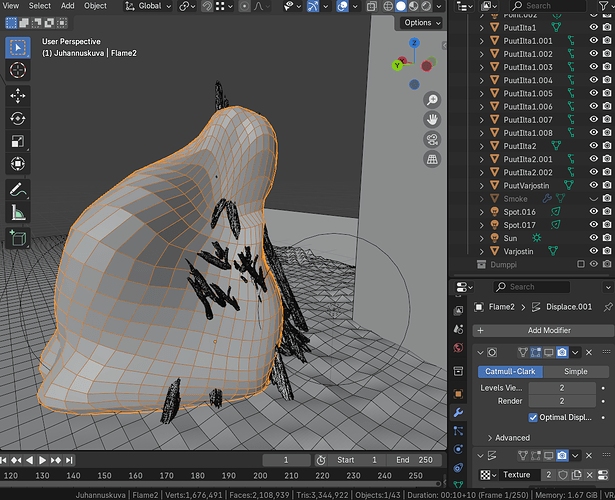Expand the Advanced subpanel
This screenshot has height=500, width=615.
[x=508, y=438]
